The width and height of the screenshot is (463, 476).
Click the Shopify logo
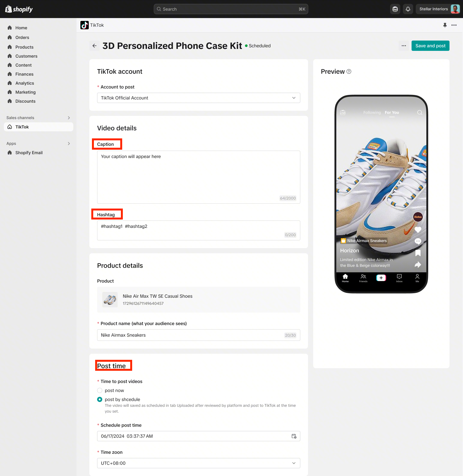click(x=19, y=9)
